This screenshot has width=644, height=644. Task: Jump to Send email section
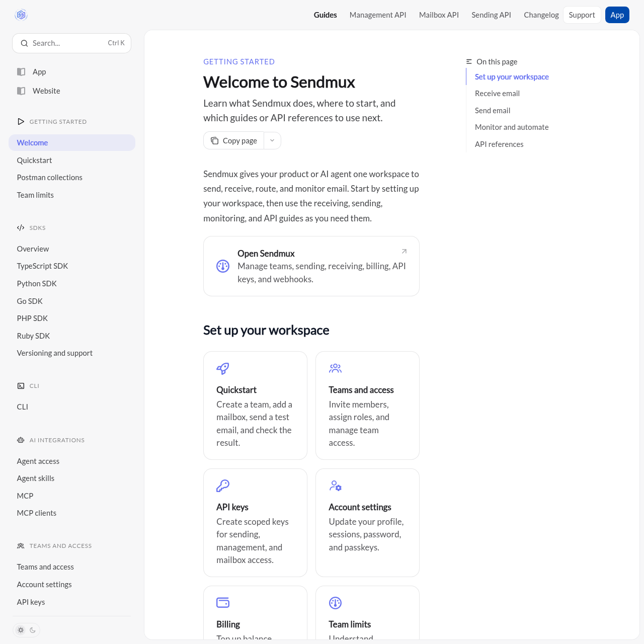point(493,111)
